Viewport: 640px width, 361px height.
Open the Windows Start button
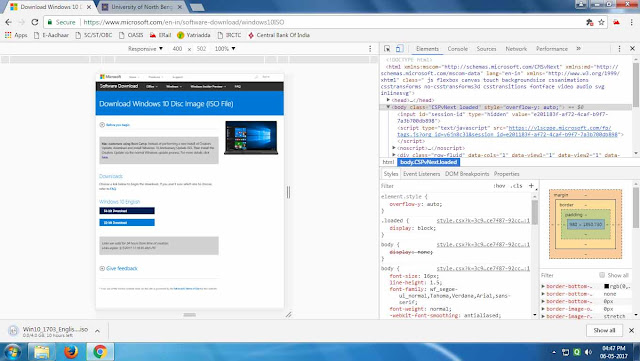coord(12,351)
